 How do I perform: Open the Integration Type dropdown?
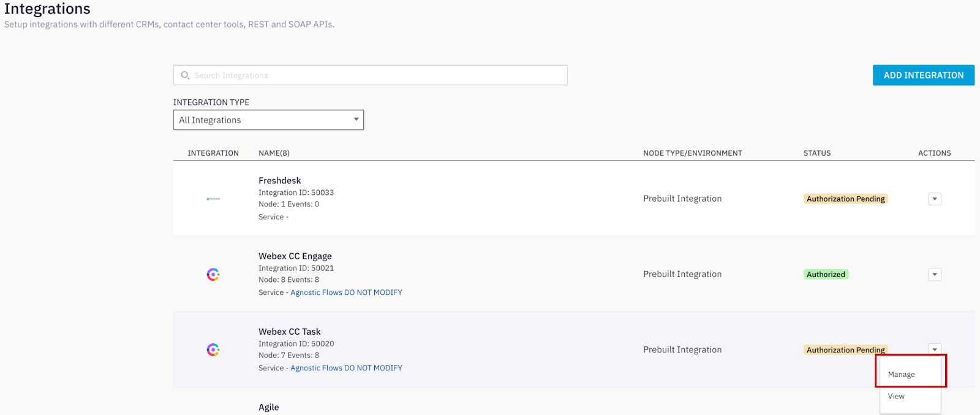coord(268,120)
